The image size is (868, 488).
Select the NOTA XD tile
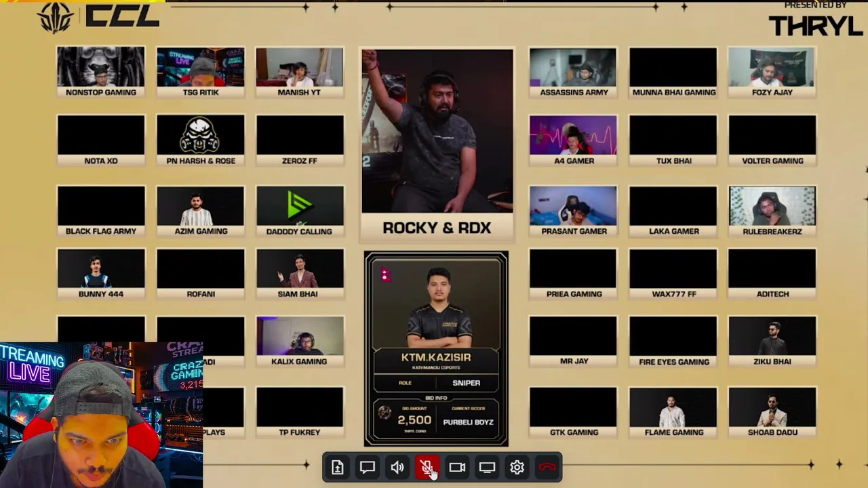click(101, 140)
